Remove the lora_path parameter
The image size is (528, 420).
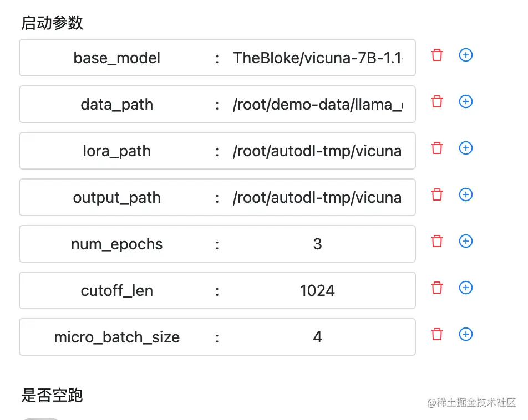click(x=437, y=148)
